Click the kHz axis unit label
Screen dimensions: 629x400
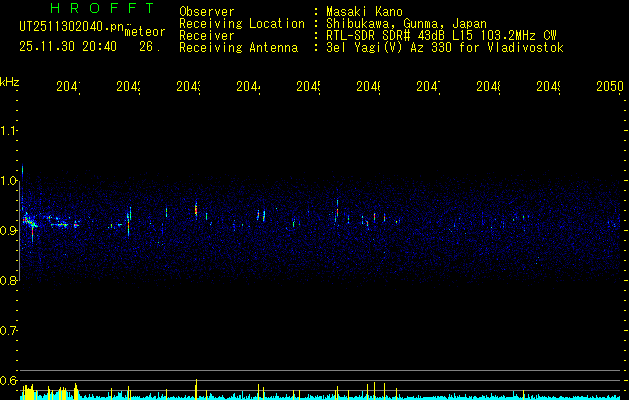(10, 81)
